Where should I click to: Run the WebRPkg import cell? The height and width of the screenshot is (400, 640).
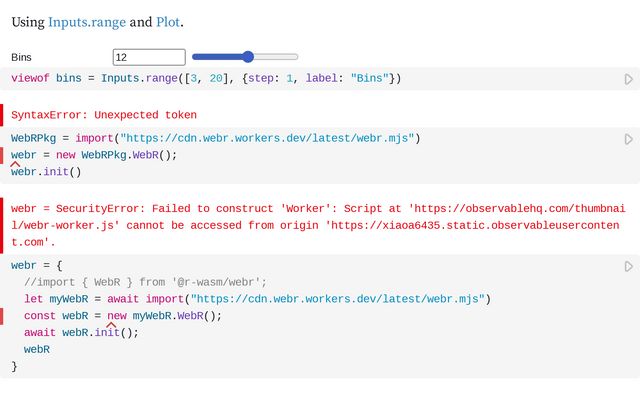[x=628, y=139]
